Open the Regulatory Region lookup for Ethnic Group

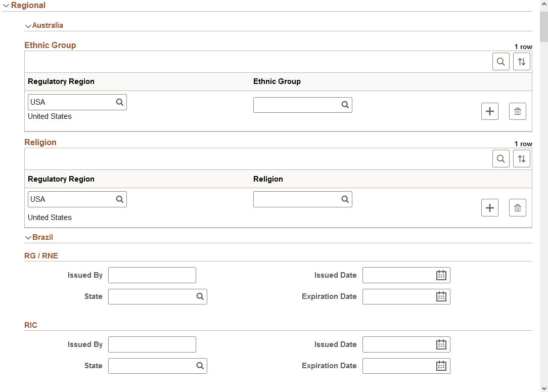click(x=120, y=102)
